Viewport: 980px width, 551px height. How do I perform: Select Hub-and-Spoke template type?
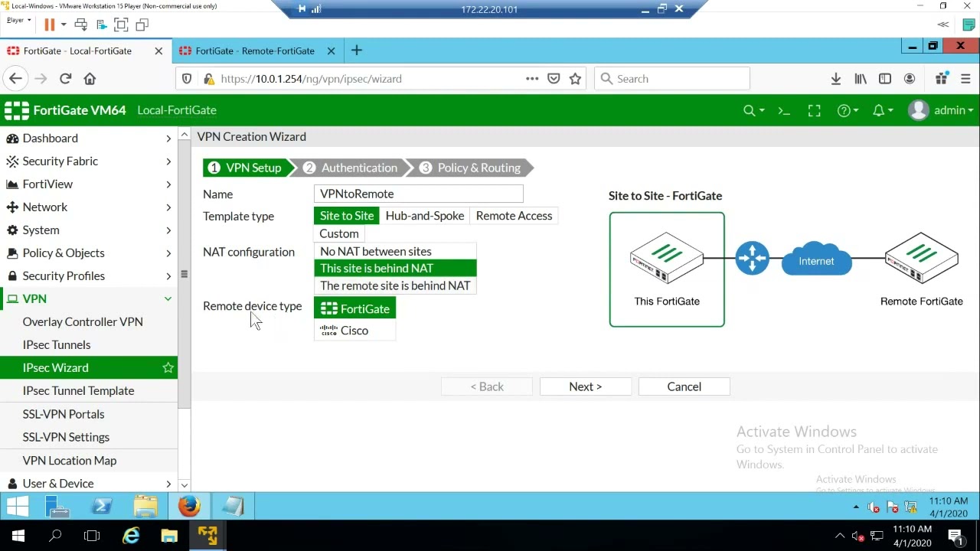coord(425,216)
